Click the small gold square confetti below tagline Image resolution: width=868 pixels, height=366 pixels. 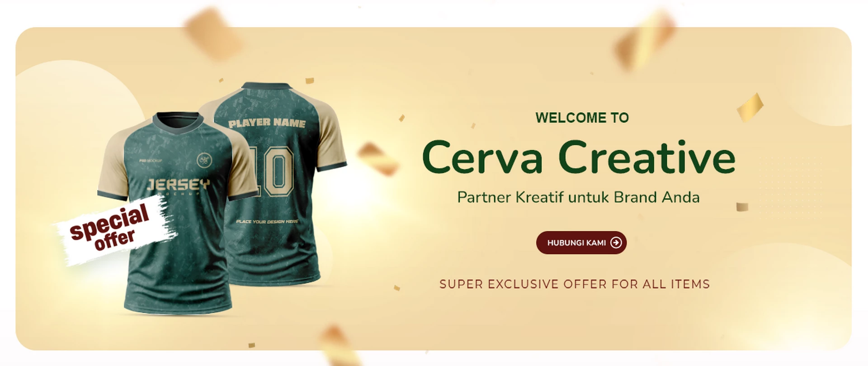pyautogui.click(x=742, y=207)
